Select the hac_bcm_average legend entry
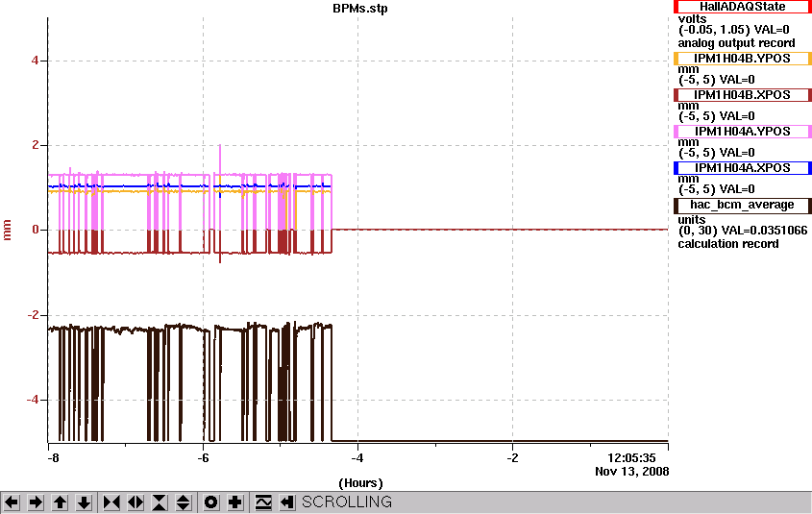This screenshot has width=812, height=514. (x=742, y=205)
